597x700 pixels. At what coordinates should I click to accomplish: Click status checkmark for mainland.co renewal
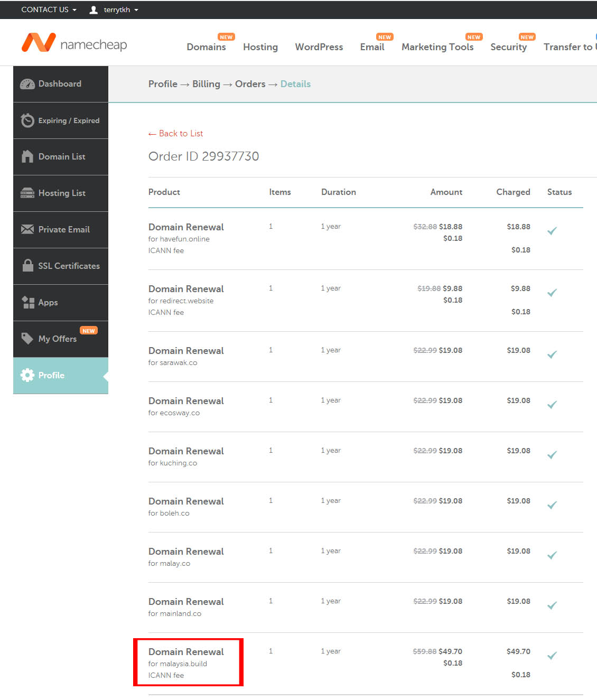[552, 605]
